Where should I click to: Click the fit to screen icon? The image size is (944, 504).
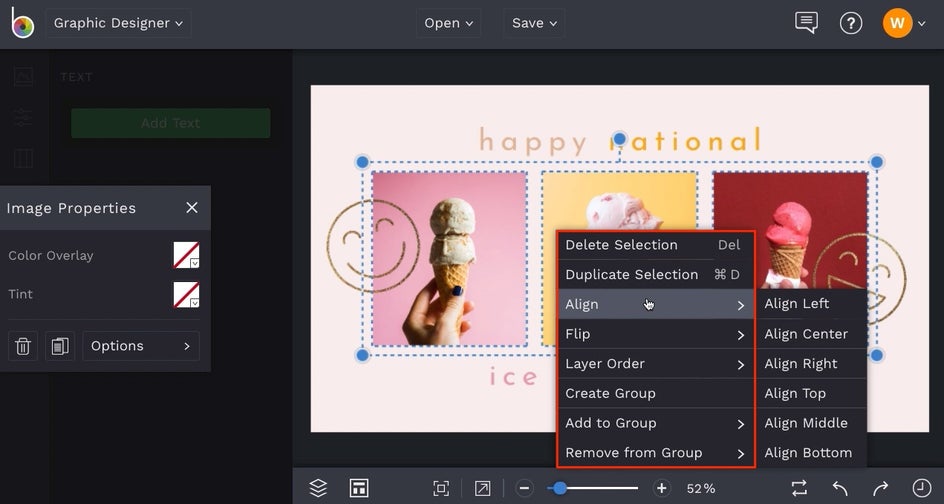click(x=441, y=488)
